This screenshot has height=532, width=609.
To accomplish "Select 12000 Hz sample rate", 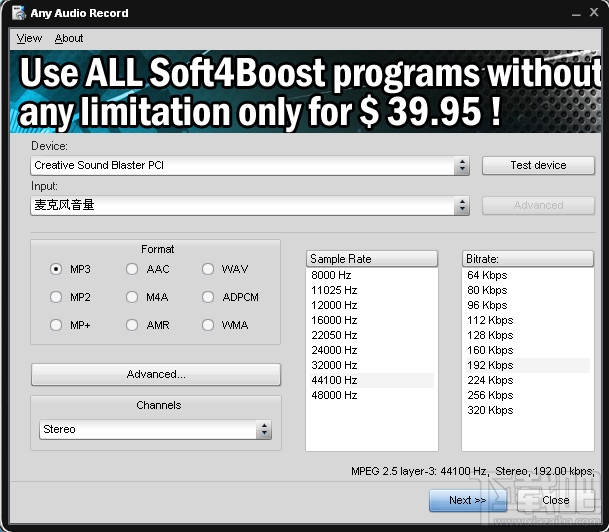I will click(x=372, y=305).
